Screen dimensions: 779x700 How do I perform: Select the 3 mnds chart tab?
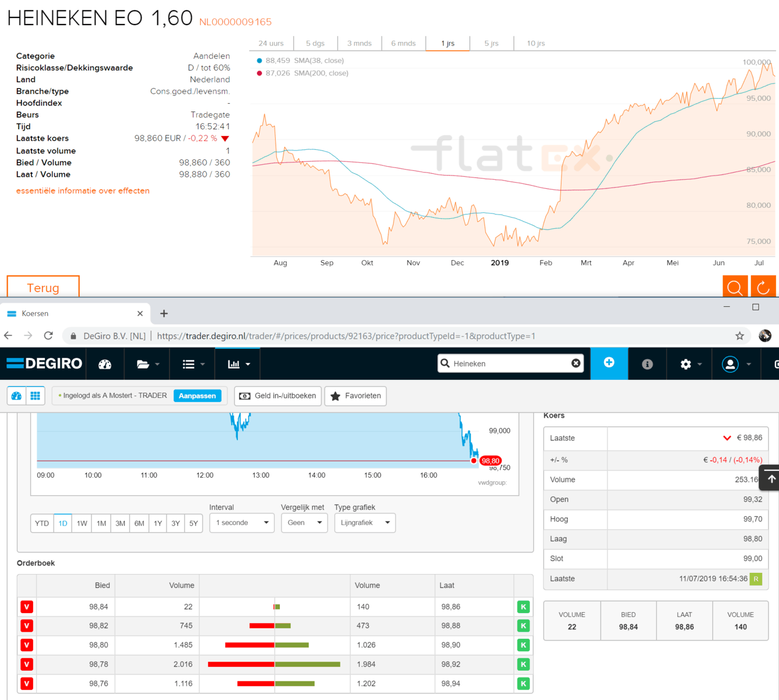359,43
